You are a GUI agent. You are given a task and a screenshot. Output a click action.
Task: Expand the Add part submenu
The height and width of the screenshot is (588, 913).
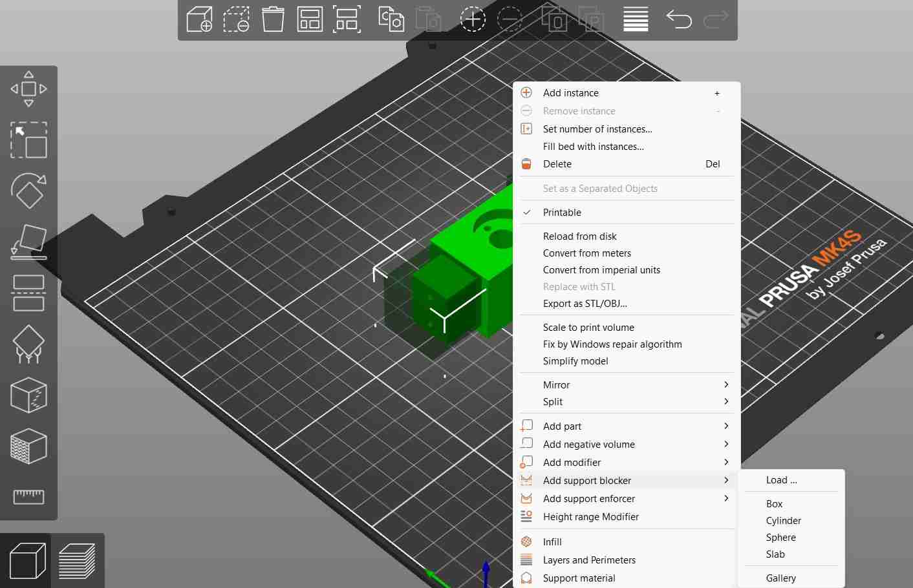pyautogui.click(x=628, y=426)
